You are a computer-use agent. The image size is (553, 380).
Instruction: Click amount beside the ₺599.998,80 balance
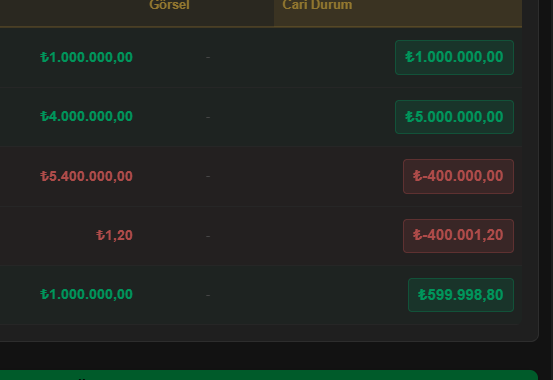[x=86, y=294]
